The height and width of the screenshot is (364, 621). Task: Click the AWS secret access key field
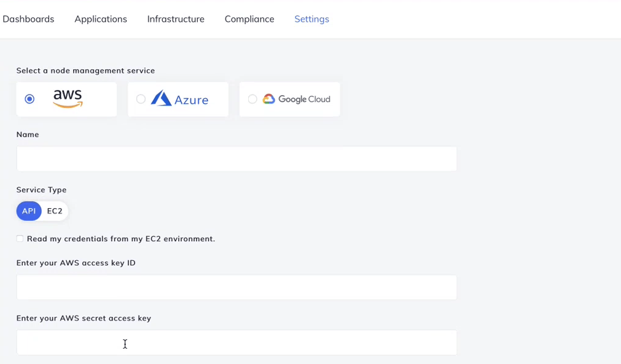click(x=236, y=343)
